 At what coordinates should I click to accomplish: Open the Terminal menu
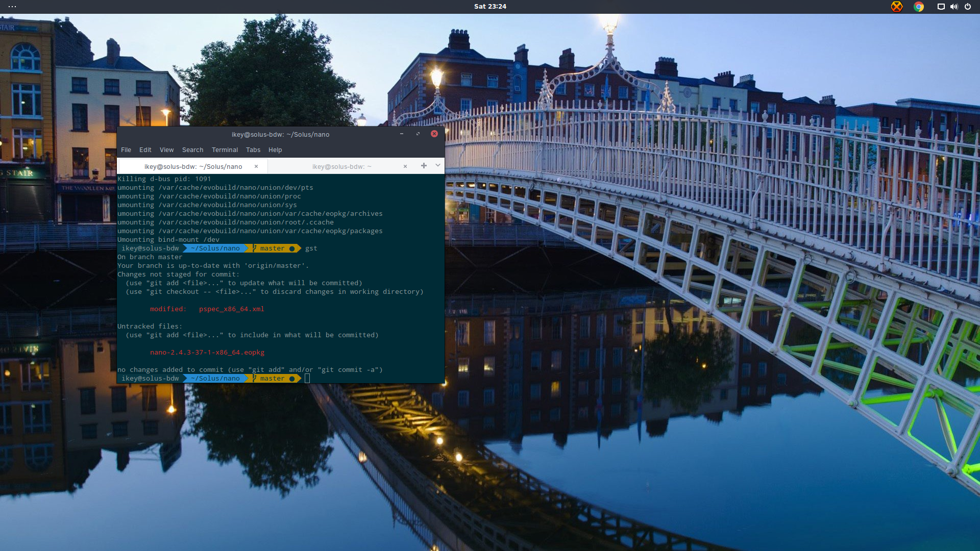click(225, 150)
